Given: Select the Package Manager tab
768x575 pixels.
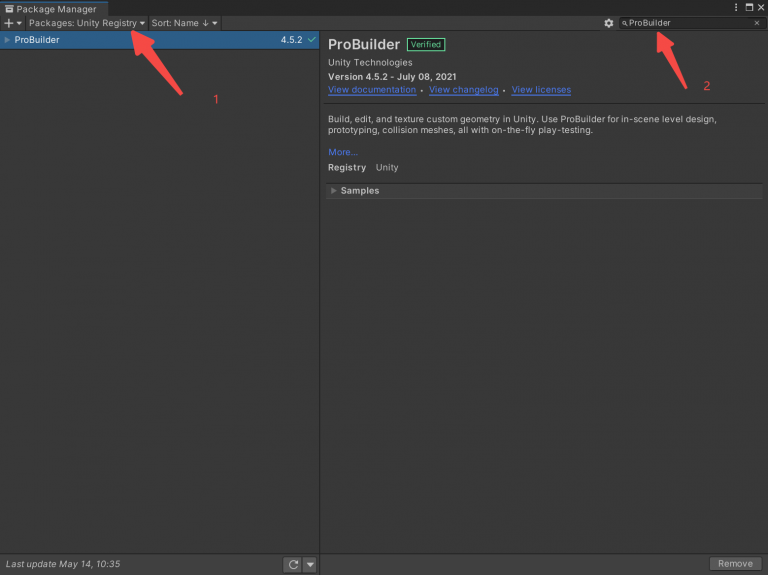Looking at the screenshot, I should 55,8.
